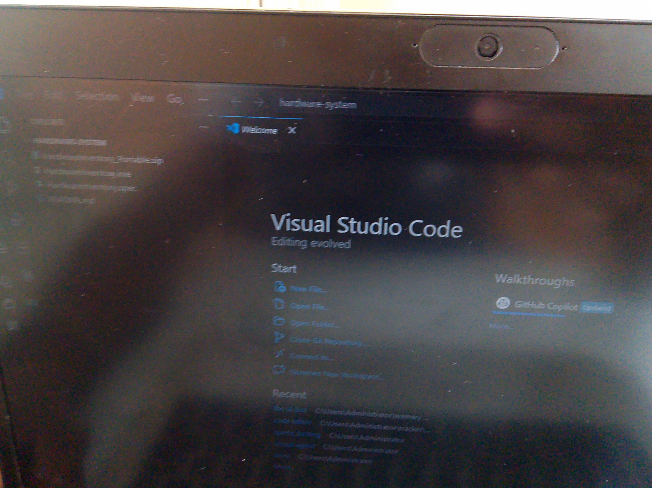This screenshot has width=652, height=488.
Task: Click the Open Folder icon
Action: point(279,321)
